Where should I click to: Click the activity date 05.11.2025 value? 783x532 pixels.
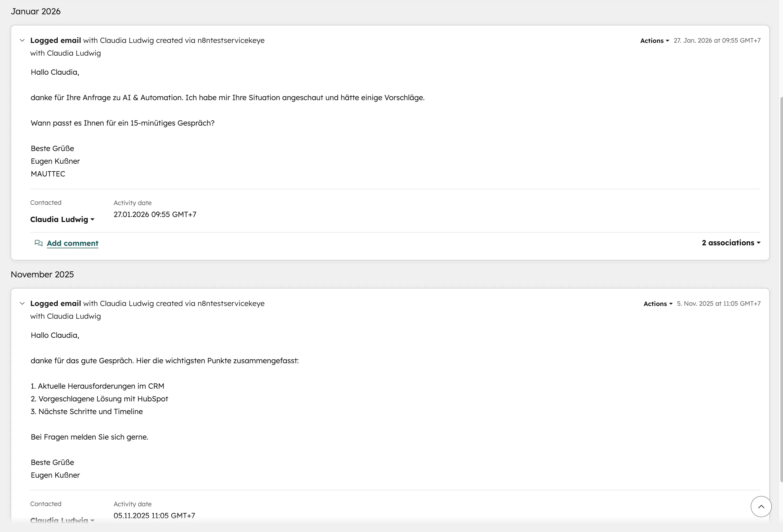pyautogui.click(x=154, y=516)
